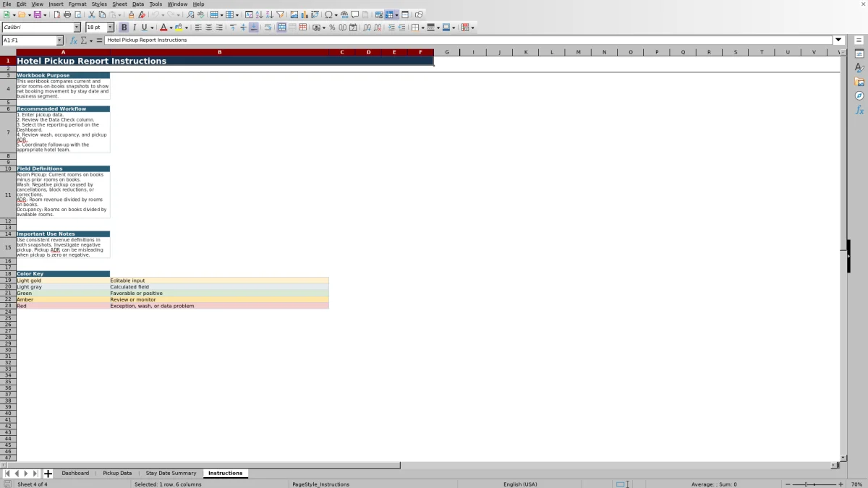Select cell with Editable input text

pos(219,281)
